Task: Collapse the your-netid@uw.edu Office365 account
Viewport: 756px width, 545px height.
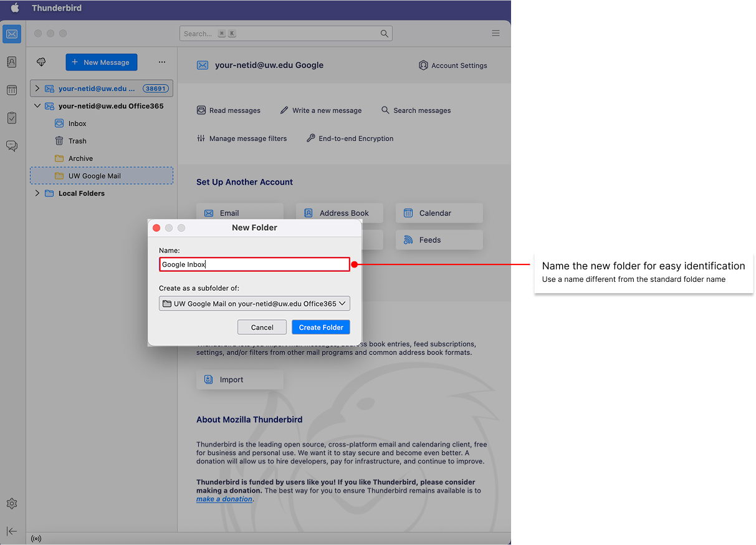Action: coord(37,106)
